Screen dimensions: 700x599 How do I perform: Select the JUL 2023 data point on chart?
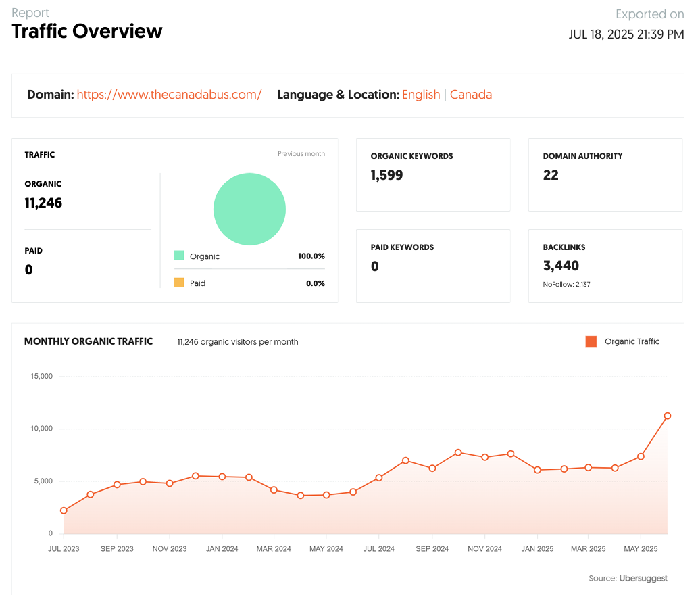(x=64, y=510)
